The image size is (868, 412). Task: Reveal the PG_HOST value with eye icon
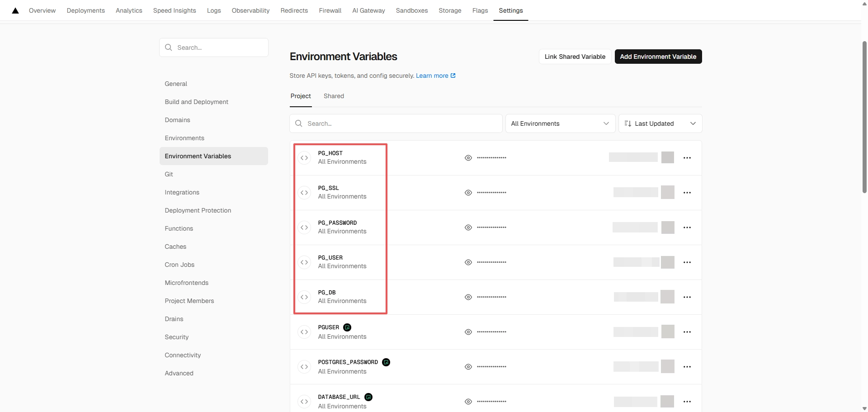tap(468, 158)
